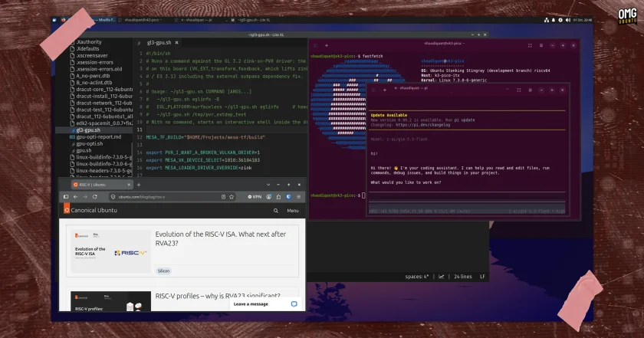Open .Xauthority in the file tree
The image size is (644, 338).
click(89, 42)
